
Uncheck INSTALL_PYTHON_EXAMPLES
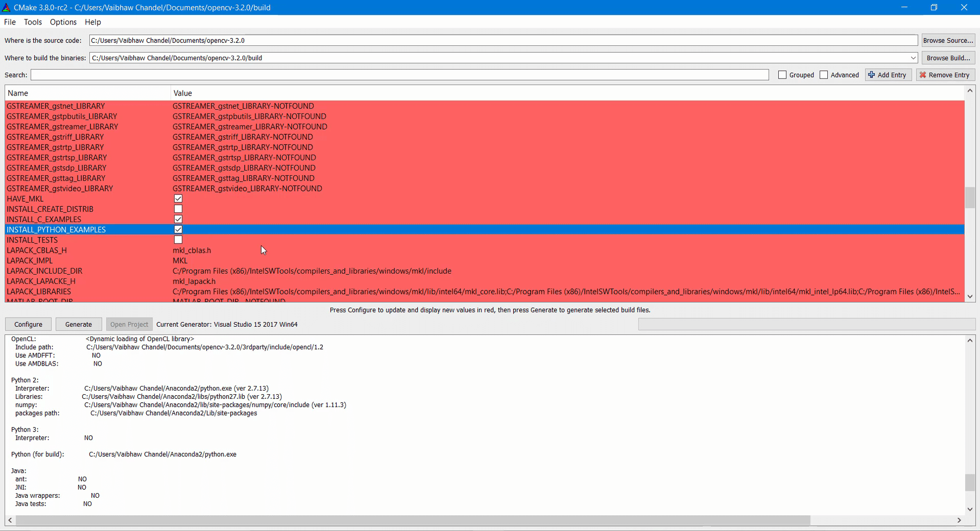click(178, 229)
